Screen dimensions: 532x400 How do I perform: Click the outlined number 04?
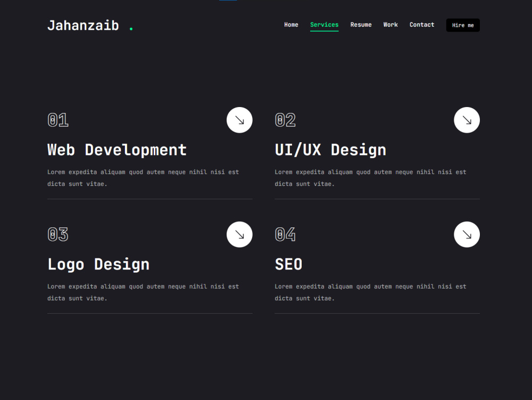[285, 235]
